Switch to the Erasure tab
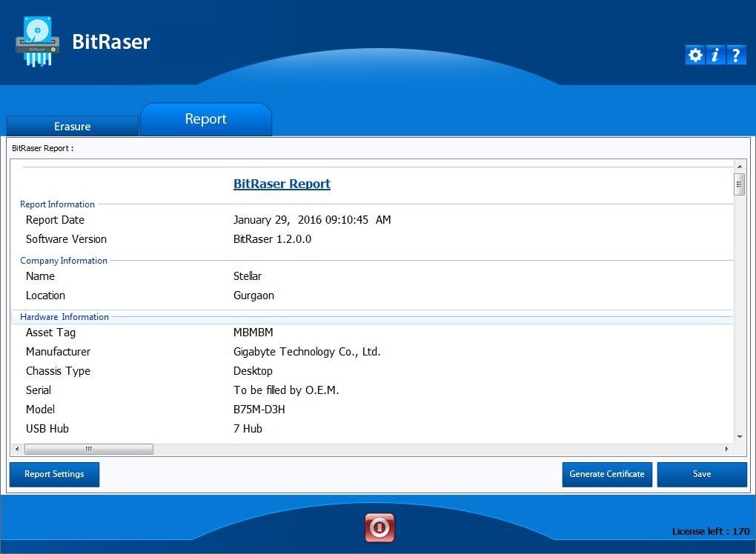756x554 pixels. pos(73,127)
